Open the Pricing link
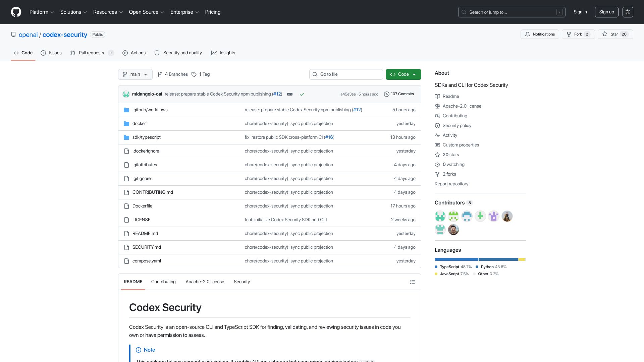This screenshot has width=644, height=362. [213, 12]
